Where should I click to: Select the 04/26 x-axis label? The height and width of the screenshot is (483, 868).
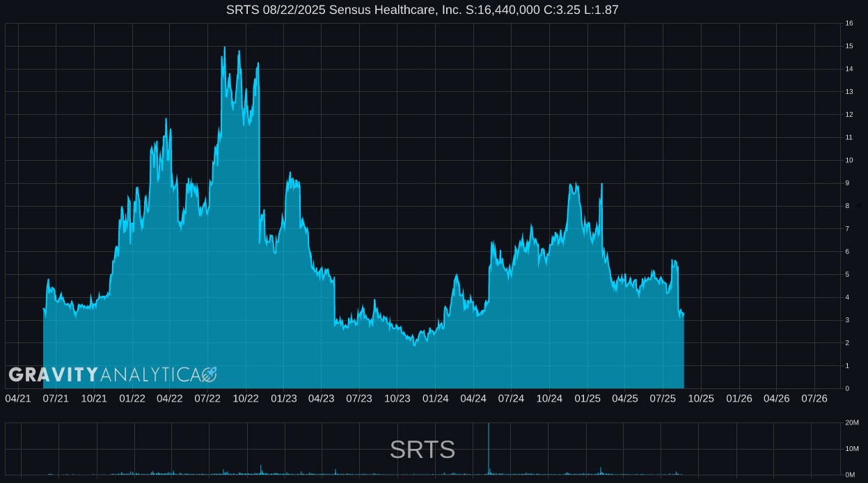(777, 398)
